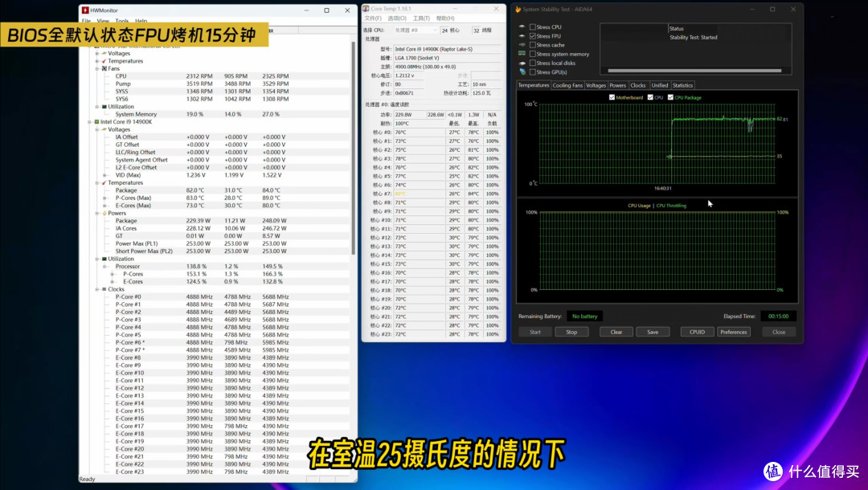Expand the P-Cores (Max) temperature row
The width and height of the screenshot is (868, 490).
(104, 198)
